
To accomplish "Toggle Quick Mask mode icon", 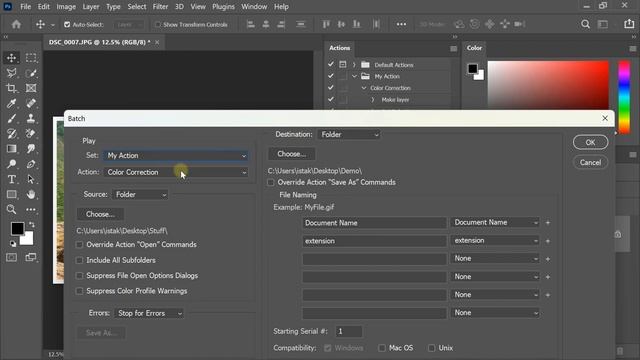I will [11, 257].
